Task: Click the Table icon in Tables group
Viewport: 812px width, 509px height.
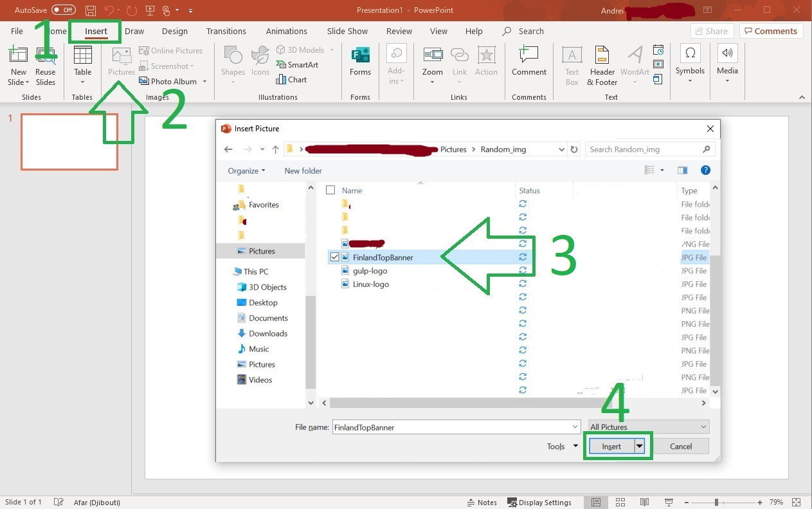Action: [x=82, y=55]
